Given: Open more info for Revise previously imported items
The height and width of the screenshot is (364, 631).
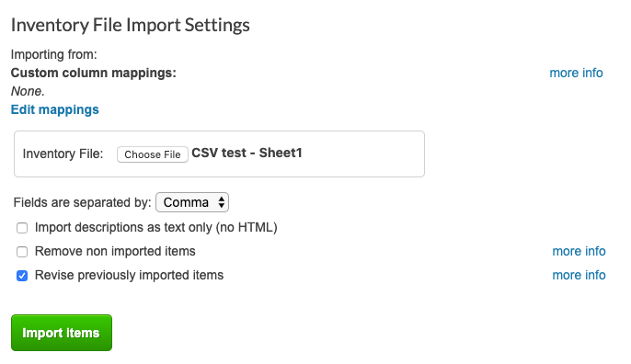Looking at the screenshot, I should pyautogui.click(x=579, y=275).
